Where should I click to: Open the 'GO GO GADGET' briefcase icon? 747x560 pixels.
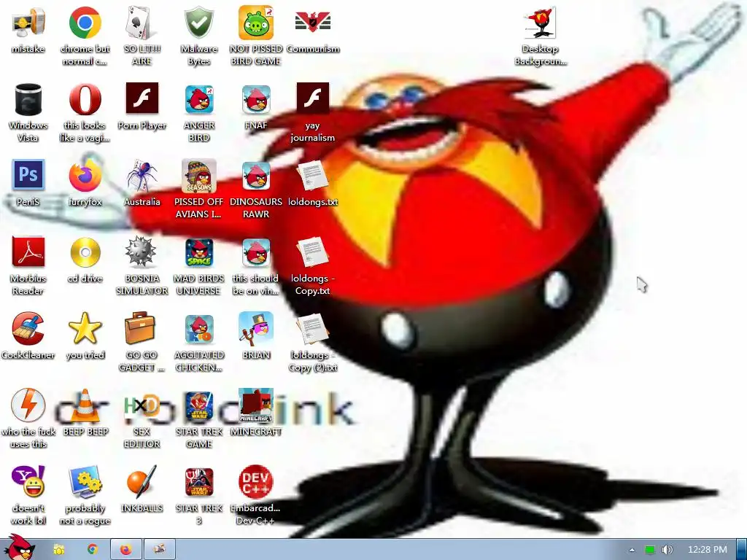point(139,328)
